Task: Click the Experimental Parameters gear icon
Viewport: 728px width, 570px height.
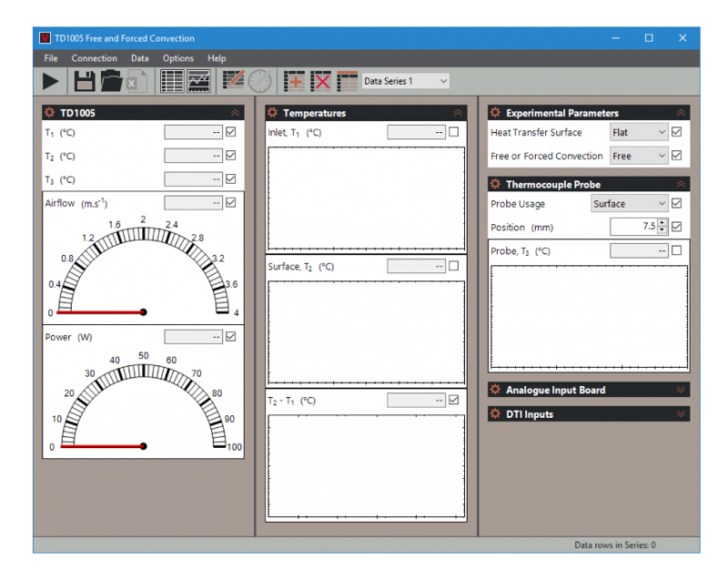Action: point(495,112)
